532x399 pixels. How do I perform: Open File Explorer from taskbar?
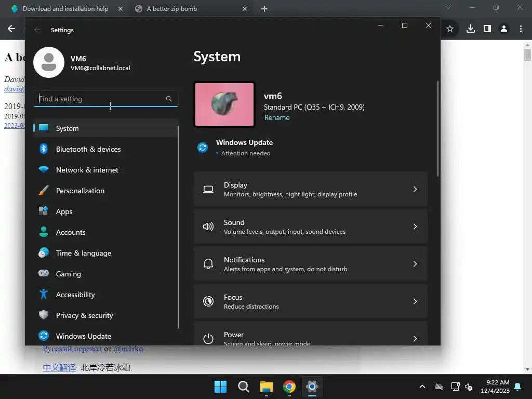click(x=267, y=387)
